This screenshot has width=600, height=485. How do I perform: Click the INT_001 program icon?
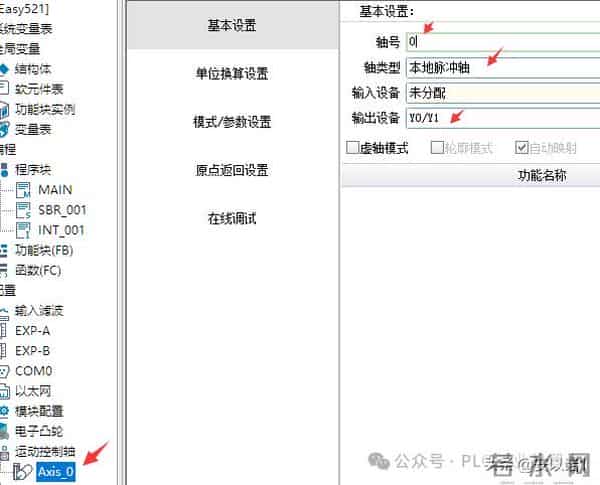point(23,230)
